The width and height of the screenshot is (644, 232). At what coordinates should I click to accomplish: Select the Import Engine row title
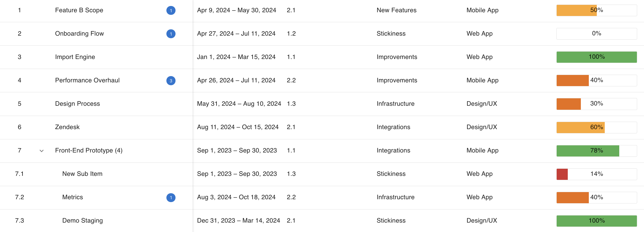point(75,57)
